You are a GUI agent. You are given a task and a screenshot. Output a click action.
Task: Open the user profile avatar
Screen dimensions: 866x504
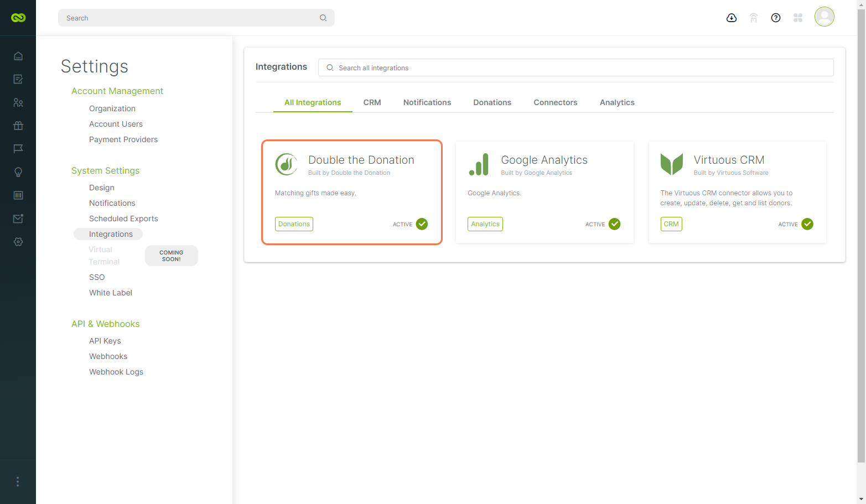click(x=824, y=17)
